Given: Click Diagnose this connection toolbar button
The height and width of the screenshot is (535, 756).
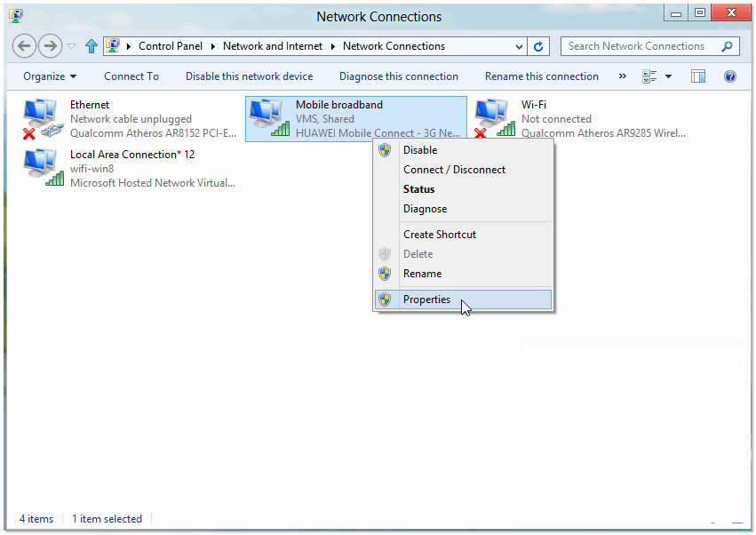Looking at the screenshot, I should (399, 76).
